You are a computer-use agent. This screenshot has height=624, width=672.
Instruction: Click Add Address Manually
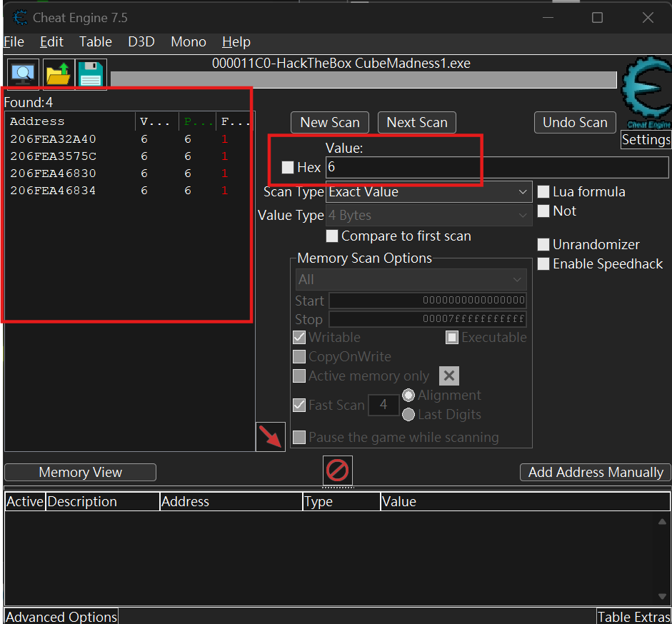[x=596, y=473]
